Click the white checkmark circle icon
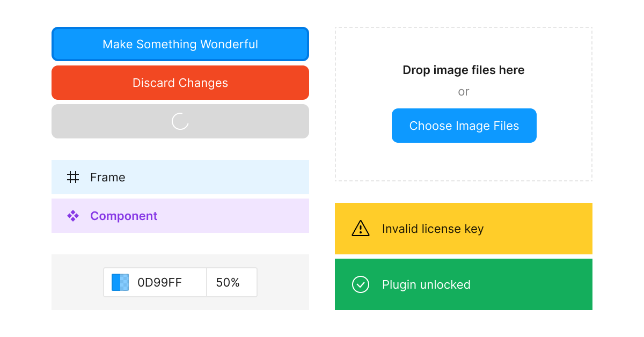644x337 pixels. (x=361, y=284)
